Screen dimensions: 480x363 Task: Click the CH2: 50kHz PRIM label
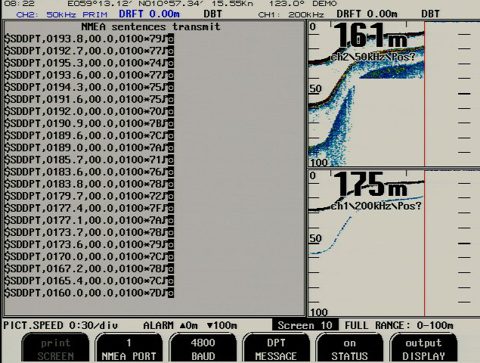click(x=62, y=15)
